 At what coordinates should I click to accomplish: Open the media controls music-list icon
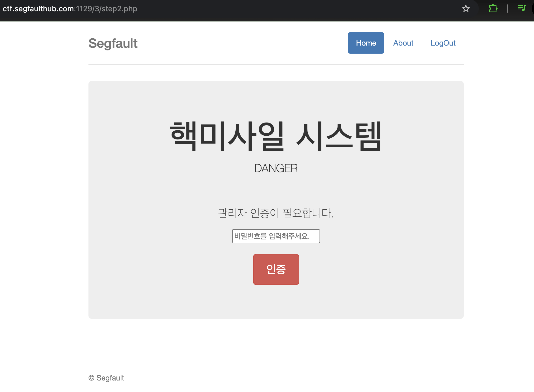pos(521,8)
